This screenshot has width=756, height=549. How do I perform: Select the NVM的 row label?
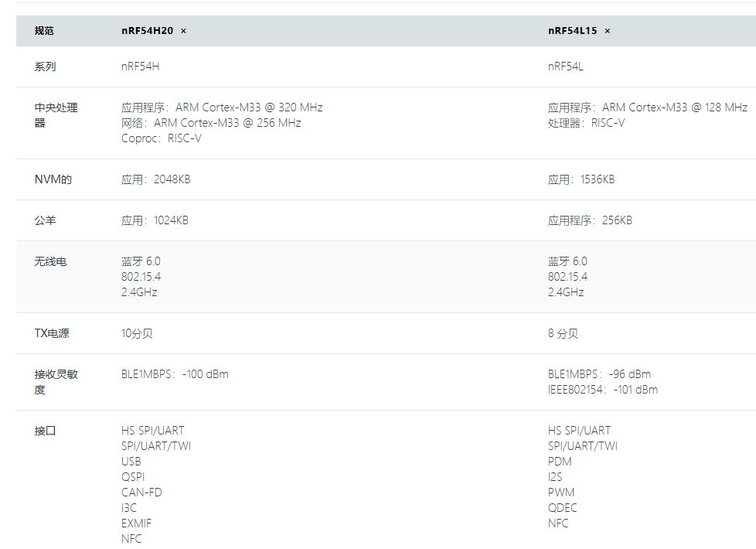53,179
